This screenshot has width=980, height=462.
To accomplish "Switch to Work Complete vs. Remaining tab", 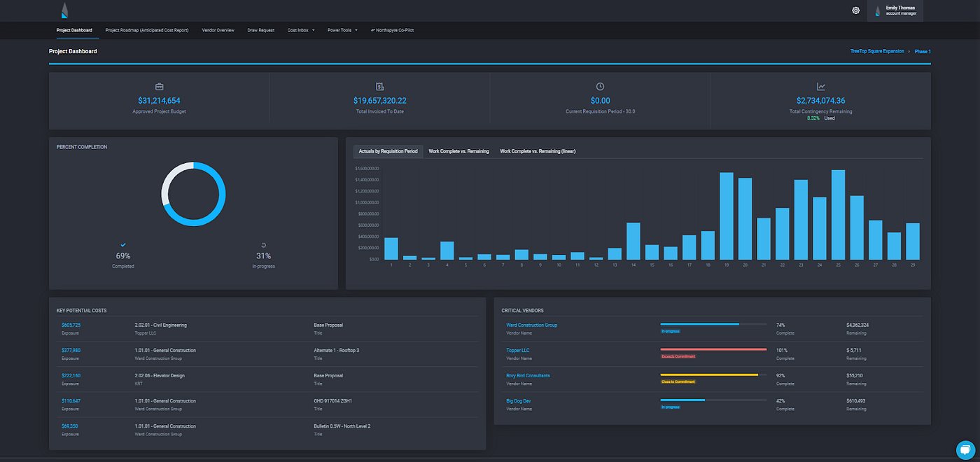I will coord(458,151).
